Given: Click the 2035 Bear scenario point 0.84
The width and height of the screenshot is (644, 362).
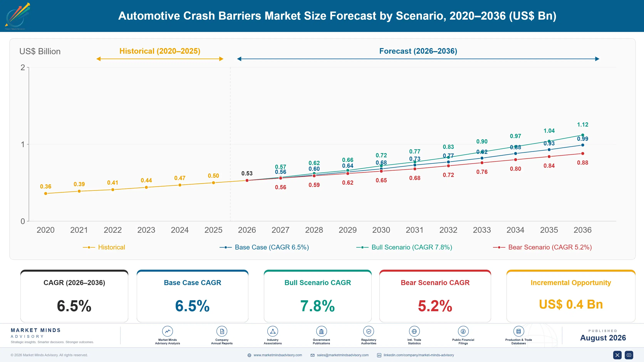Looking at the screenshot, I should coord(549,157).
